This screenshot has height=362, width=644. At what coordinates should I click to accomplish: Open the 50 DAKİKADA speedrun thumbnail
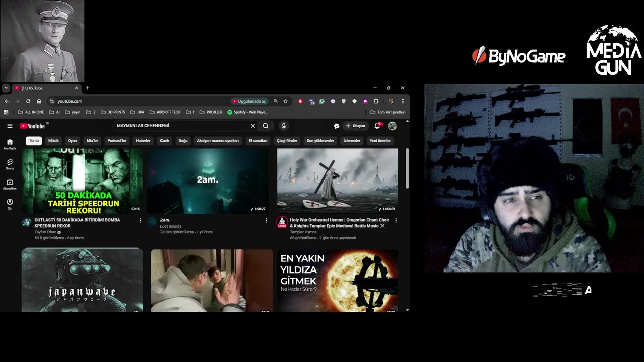click(82, 180)
